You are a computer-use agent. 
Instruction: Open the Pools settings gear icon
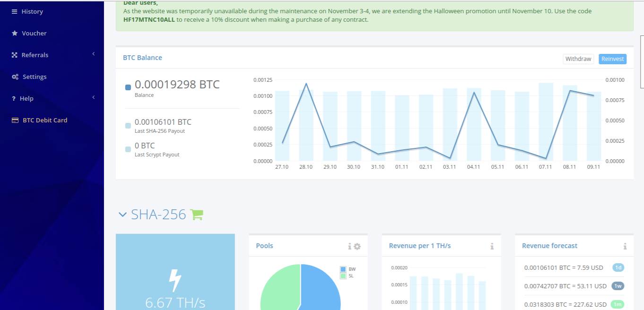coord(357,246)
